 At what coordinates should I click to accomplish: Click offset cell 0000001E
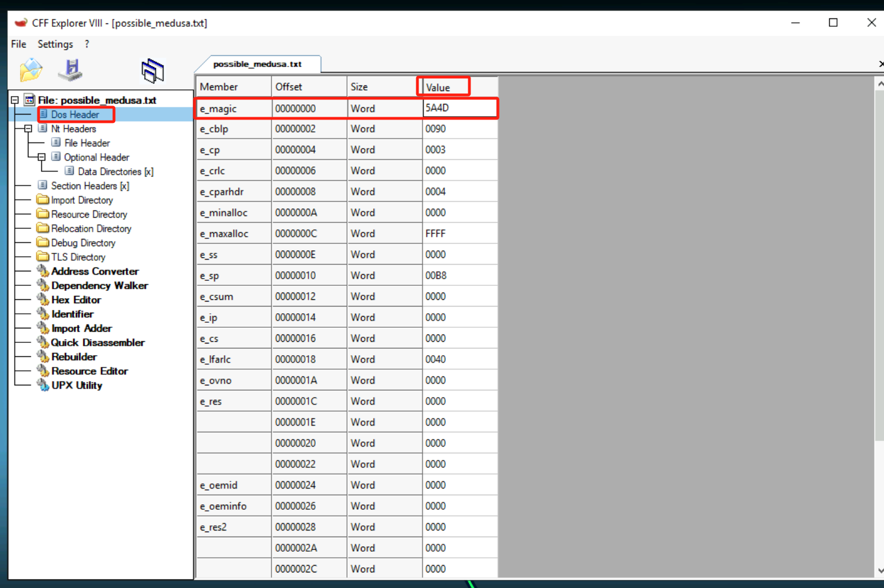tap(309, 422)
